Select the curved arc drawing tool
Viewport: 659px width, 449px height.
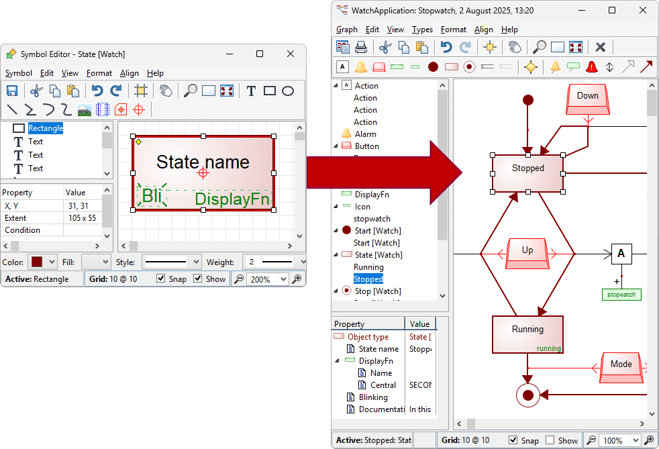click(x=49, y=110)
